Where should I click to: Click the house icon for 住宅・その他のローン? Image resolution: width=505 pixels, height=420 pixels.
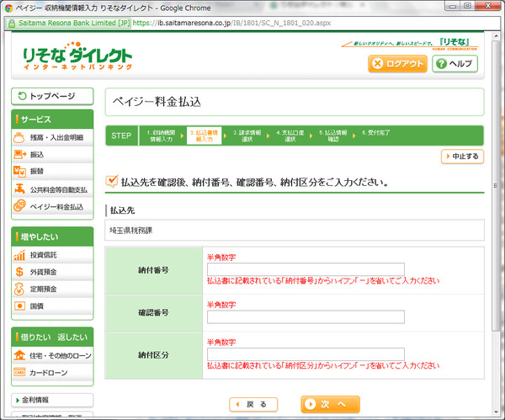tap(19, 355)
